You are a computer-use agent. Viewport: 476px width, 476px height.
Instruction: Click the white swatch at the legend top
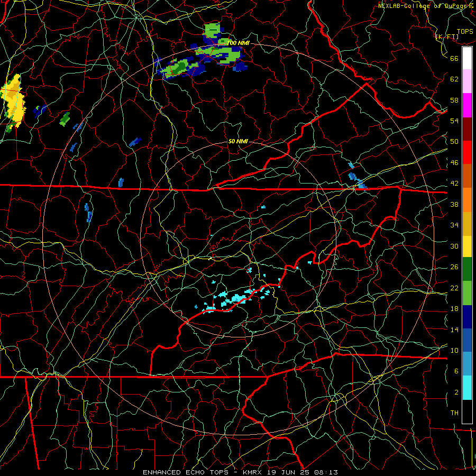click(467, 58)
